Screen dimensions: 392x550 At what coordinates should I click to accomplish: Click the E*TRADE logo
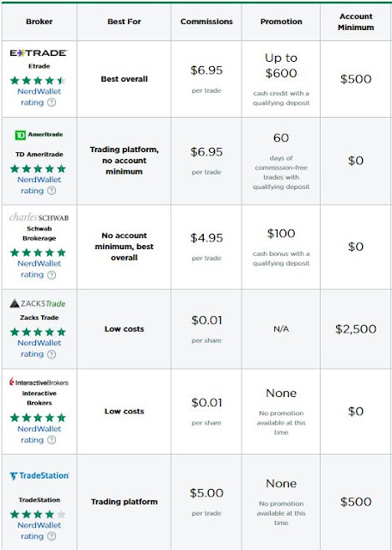[39, 53]
